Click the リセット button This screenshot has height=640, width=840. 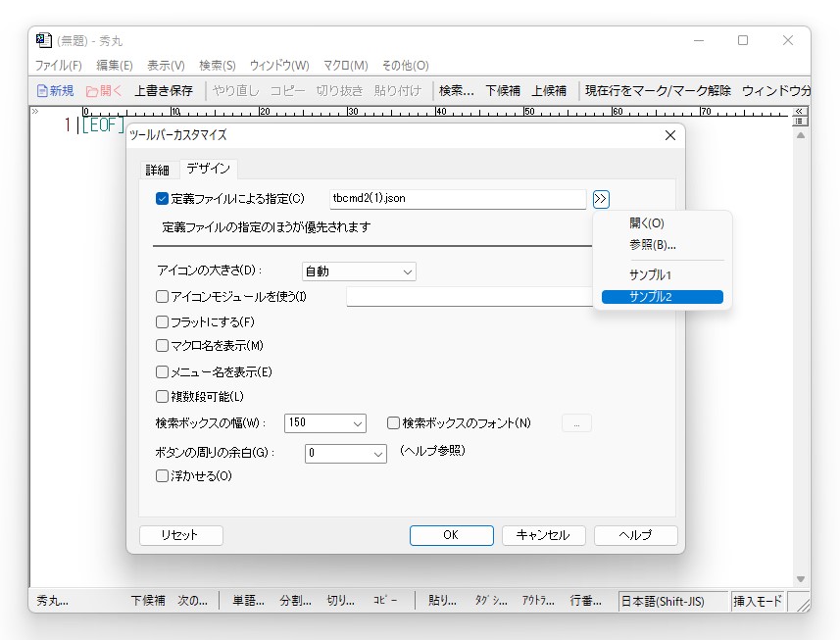click(180, 535)
